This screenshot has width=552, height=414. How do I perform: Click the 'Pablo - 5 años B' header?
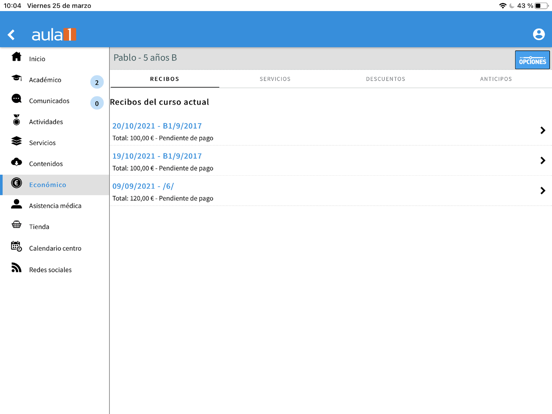click(145, 58)
